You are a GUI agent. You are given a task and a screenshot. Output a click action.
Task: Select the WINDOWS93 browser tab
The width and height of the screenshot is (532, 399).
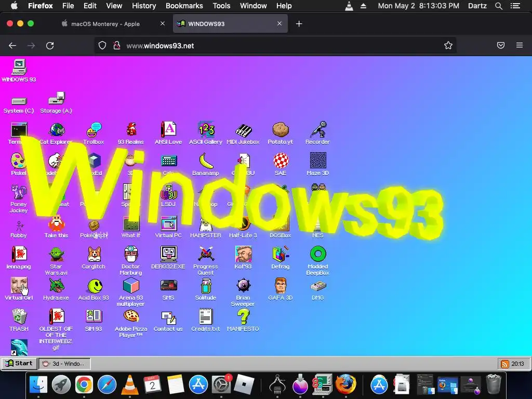pyautogui.click(x=230, y=24)
